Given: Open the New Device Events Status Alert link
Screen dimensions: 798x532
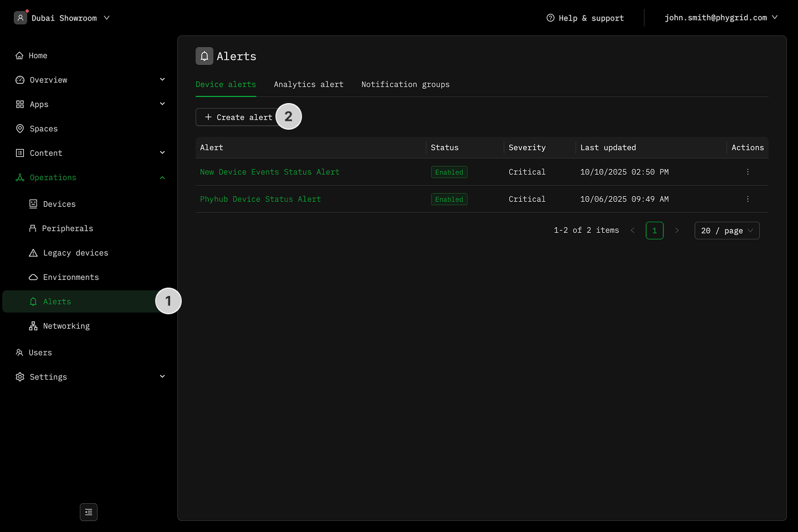Looking at the screenshot, I should [269, 172].
